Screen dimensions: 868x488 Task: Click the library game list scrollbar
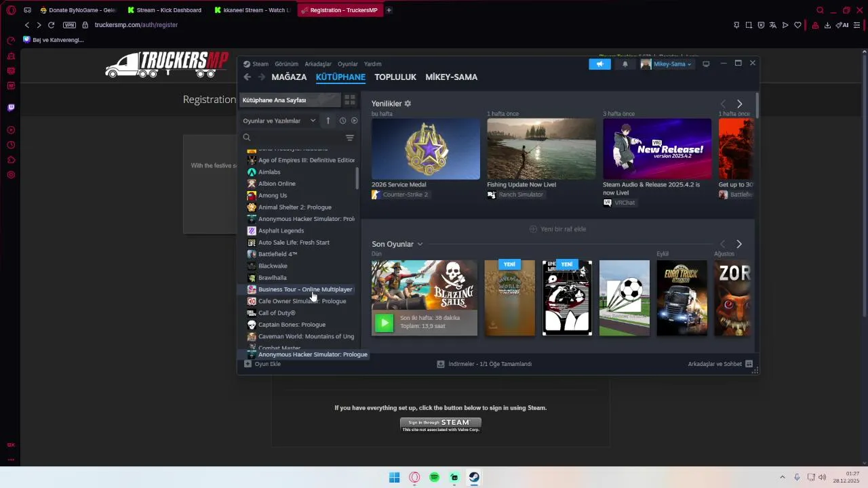point(357,178)
